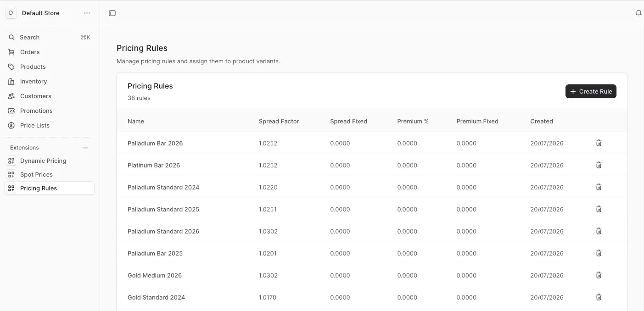Click the Price Lists dollar icon
The width and height of the screenshot is (644, 311).
[x=11, y=125]
